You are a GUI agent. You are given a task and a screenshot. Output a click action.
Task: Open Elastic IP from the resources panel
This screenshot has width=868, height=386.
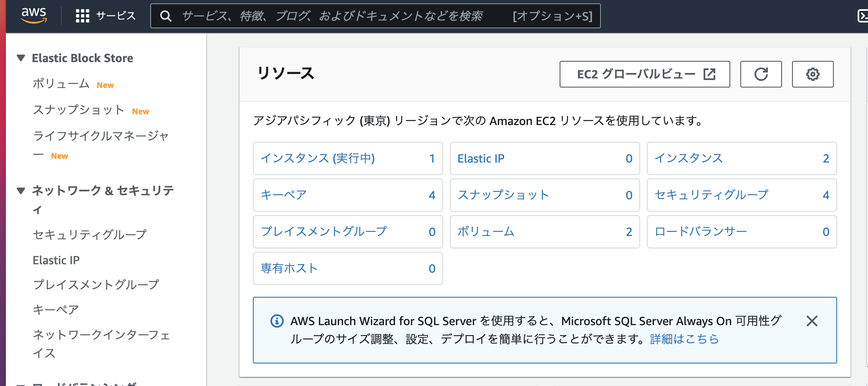pyautogui.click(x=481, y=158)
